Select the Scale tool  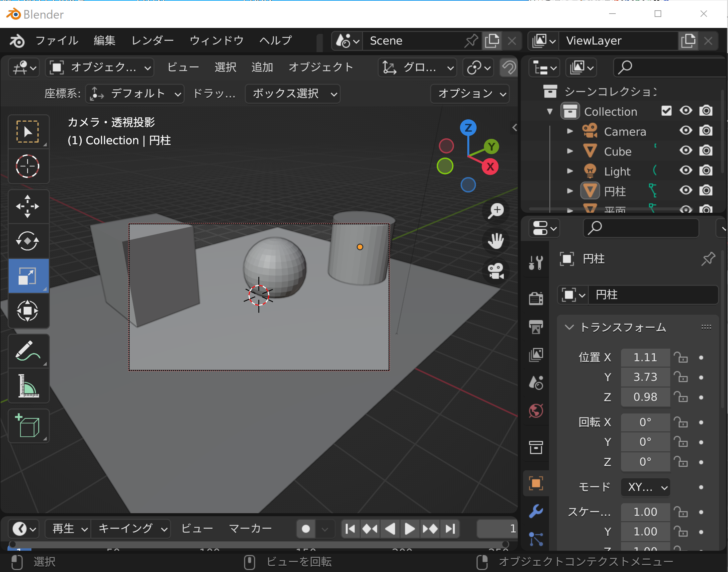coord(28,276)
